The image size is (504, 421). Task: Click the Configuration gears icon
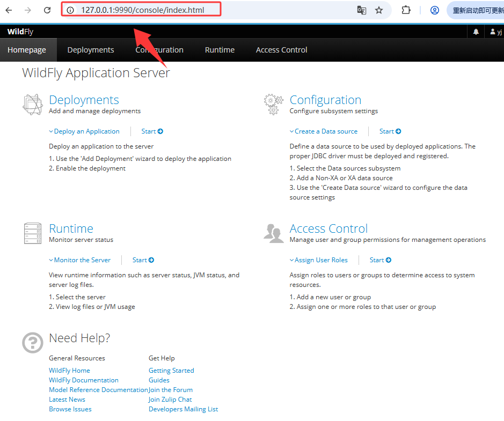click(x=274, y=105)
